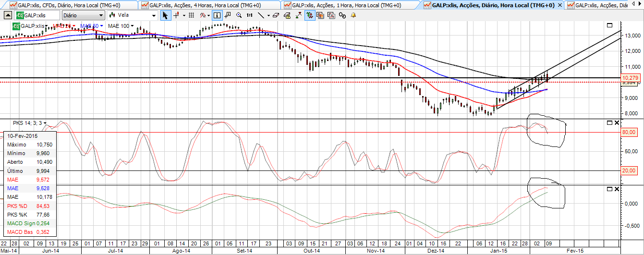Toggle the data info box button
Image resolution: width=644 pixels, height=255 pixels.
pyautogui.click(x=217, y=15)
